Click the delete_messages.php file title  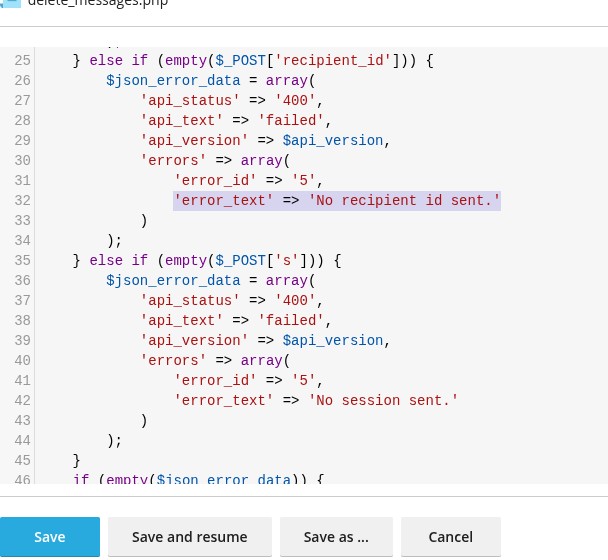click(x=98, y=4)
